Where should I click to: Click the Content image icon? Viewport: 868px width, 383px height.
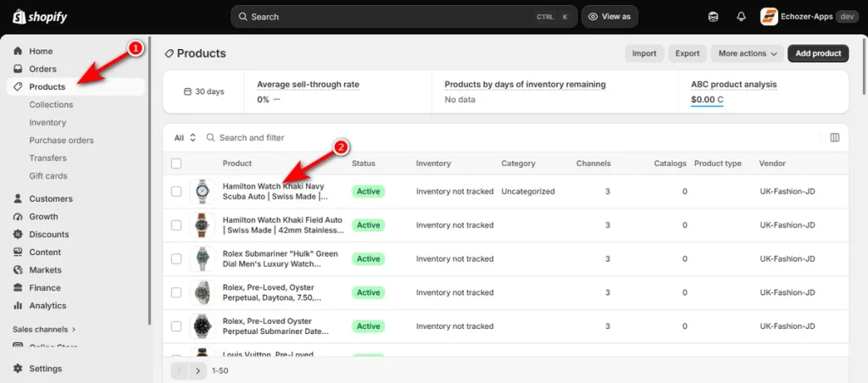coord(19,252)
